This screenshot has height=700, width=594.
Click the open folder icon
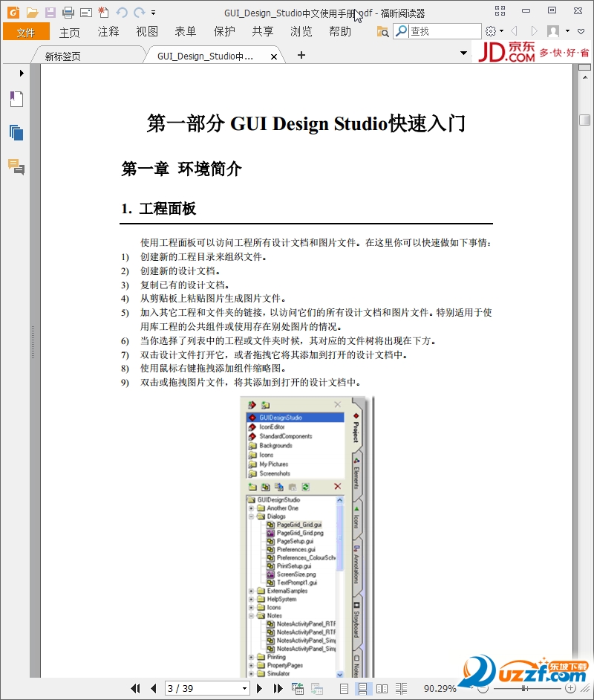click(x=32, y=13)
